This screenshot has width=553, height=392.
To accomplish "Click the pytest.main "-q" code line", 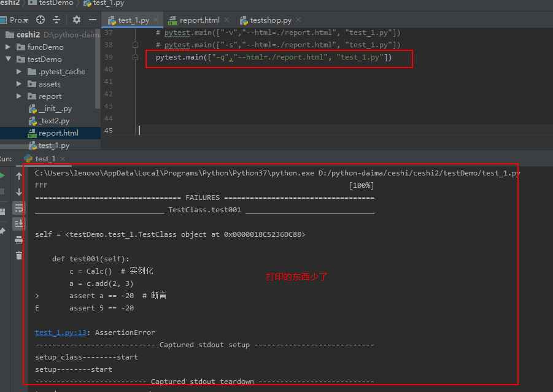I will (x=274, y=57).
